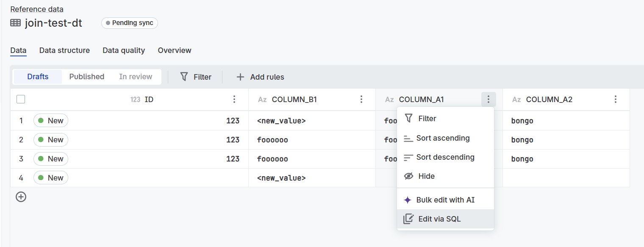
Task: Open the kebab menu on the ID column
Action: 234,99
